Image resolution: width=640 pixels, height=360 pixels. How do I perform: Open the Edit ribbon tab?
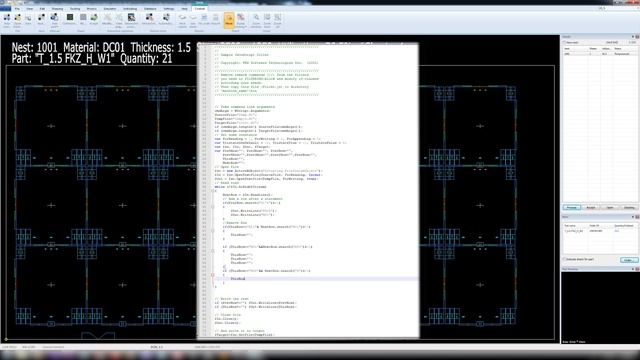click(x=42, y=9)
